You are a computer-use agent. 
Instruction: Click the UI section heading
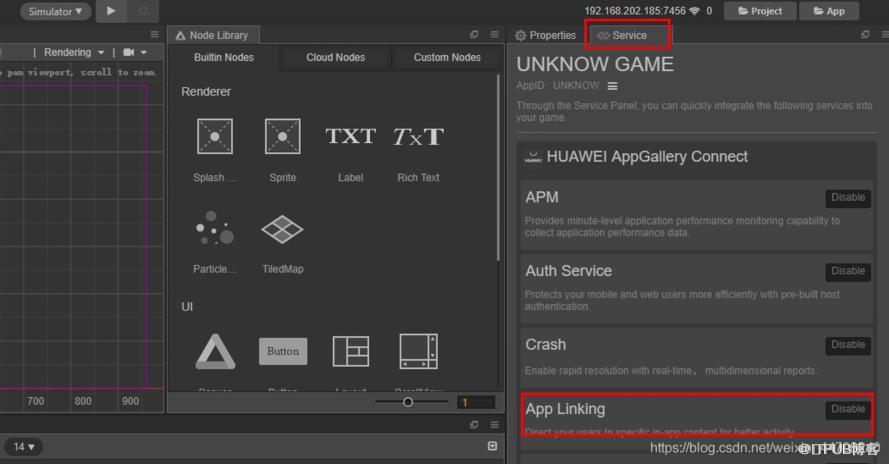[187, 307]
